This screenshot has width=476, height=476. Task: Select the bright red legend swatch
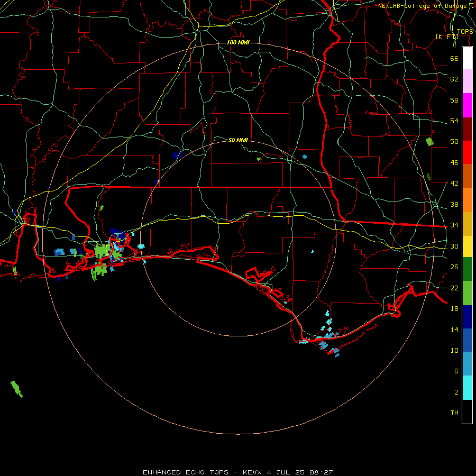coord(467,152)
